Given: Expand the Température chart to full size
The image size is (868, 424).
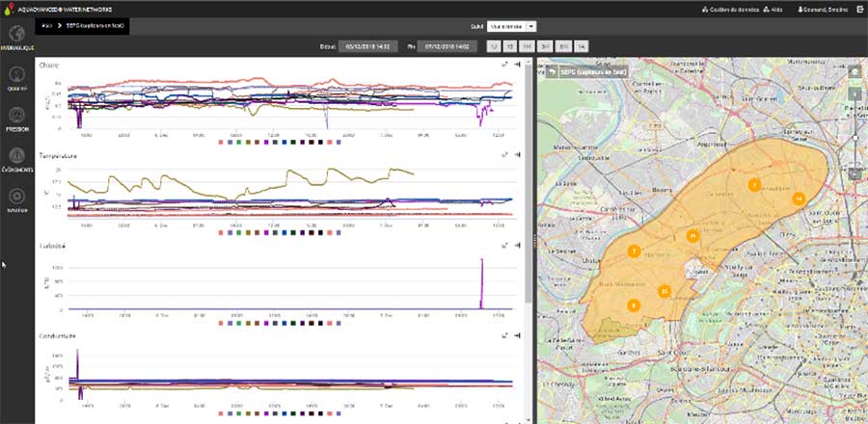Looking at the screenshot, I should click(504, 155).
